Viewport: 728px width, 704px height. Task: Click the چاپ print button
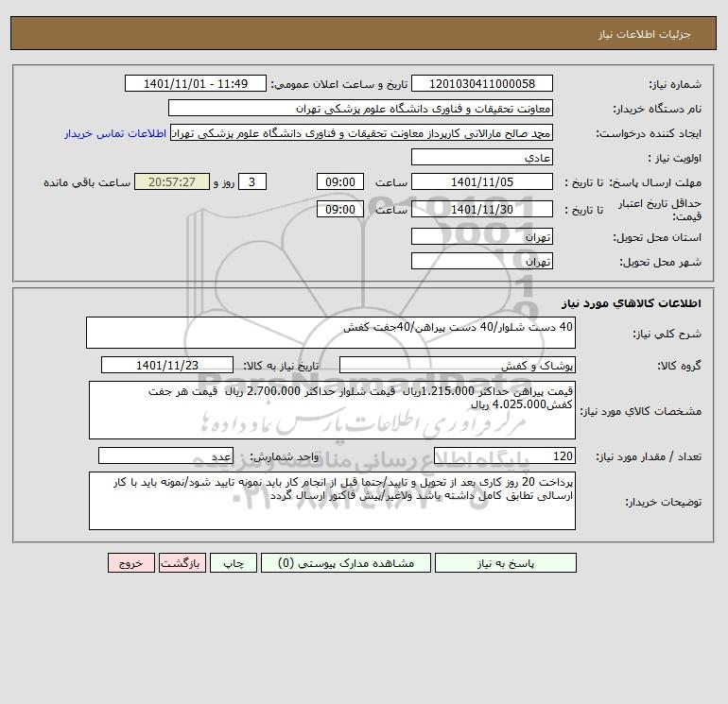[x=234, y=563]
